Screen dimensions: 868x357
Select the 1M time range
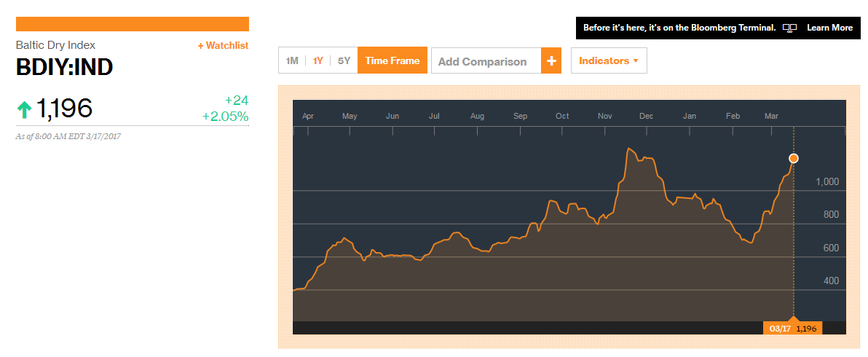coord(292,60)
